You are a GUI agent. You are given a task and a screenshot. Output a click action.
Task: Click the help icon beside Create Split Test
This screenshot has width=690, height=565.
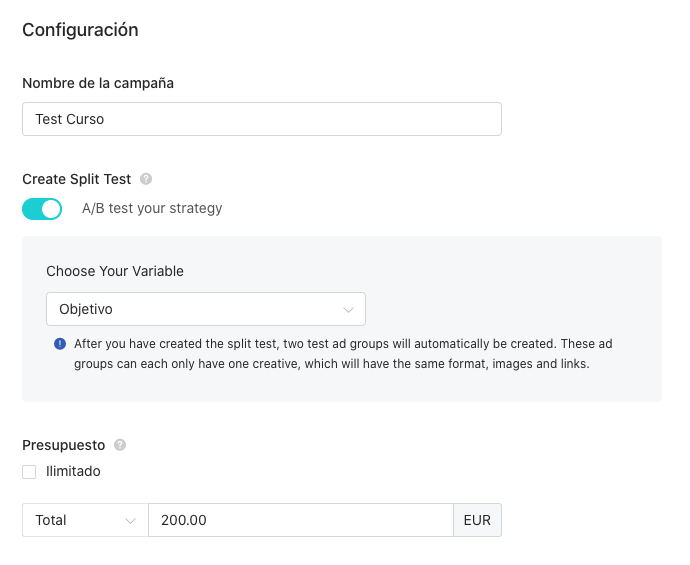click(x=146, y=179)
